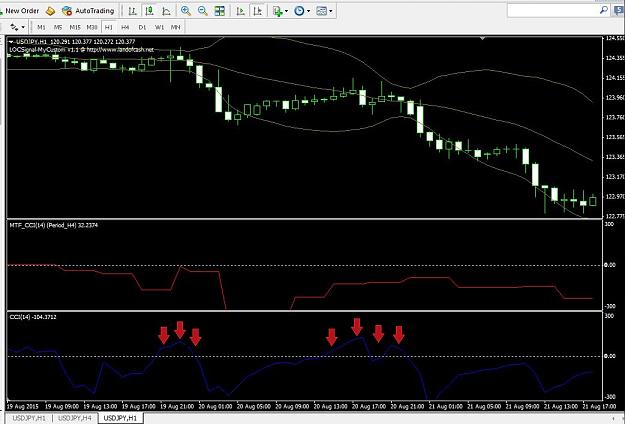
Task: Click the 21 Aug 05:00 time label
Action: tap(484, 406)
